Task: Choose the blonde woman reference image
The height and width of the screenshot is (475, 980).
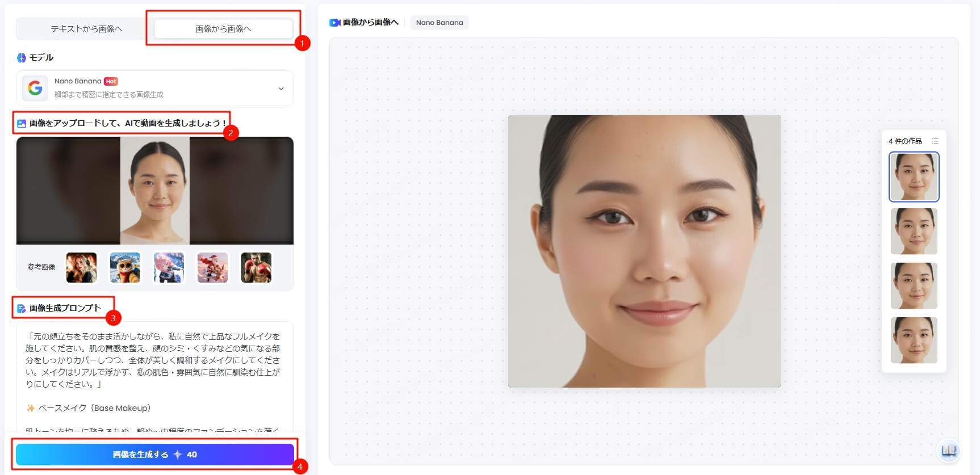Action: click(x=81, y=267)
